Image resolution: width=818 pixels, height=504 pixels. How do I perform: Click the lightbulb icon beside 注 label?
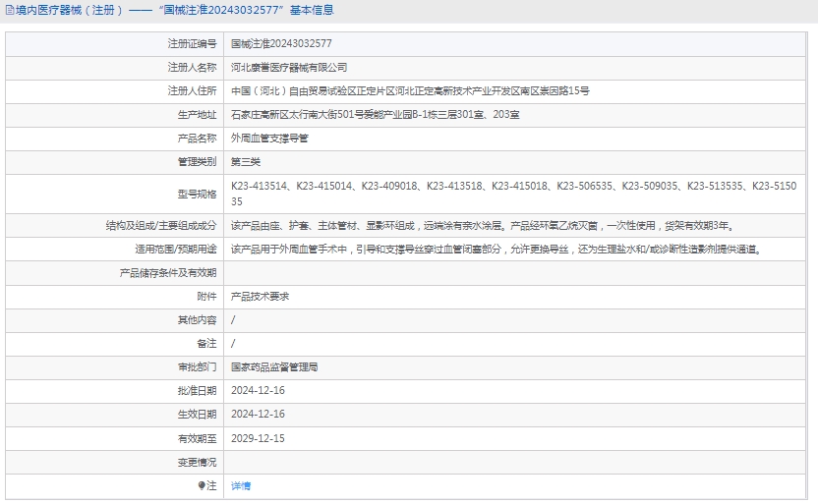pos(202,485)
